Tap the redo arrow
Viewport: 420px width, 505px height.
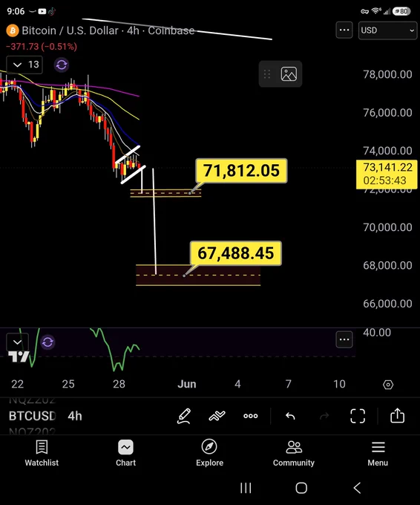coord(324,416)
